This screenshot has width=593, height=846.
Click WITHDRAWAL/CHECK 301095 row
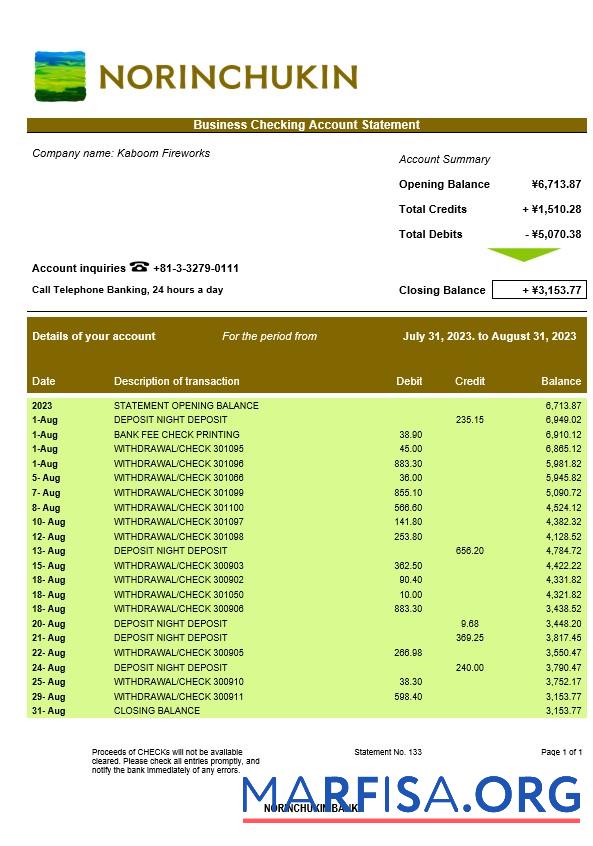pyautogui.click(x=306, y=448)
